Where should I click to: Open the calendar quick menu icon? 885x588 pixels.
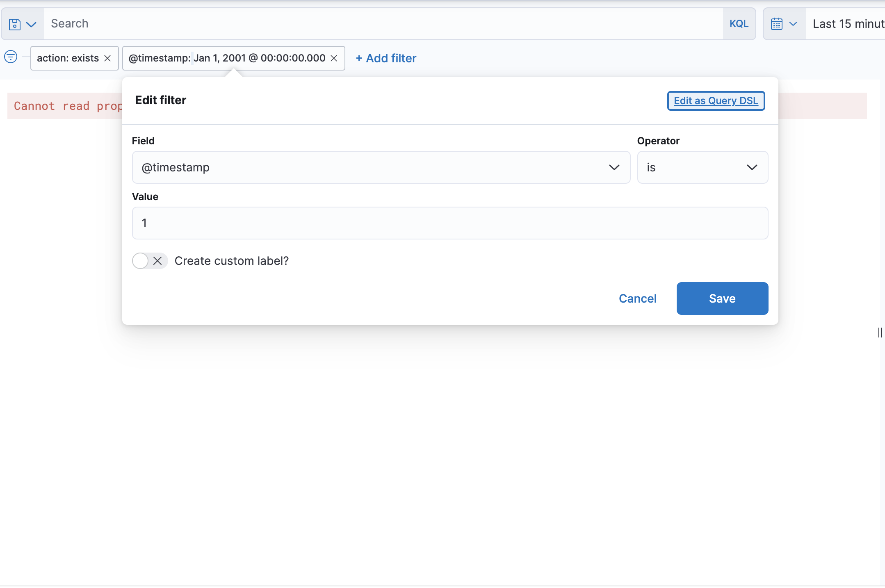coord(776,24)
